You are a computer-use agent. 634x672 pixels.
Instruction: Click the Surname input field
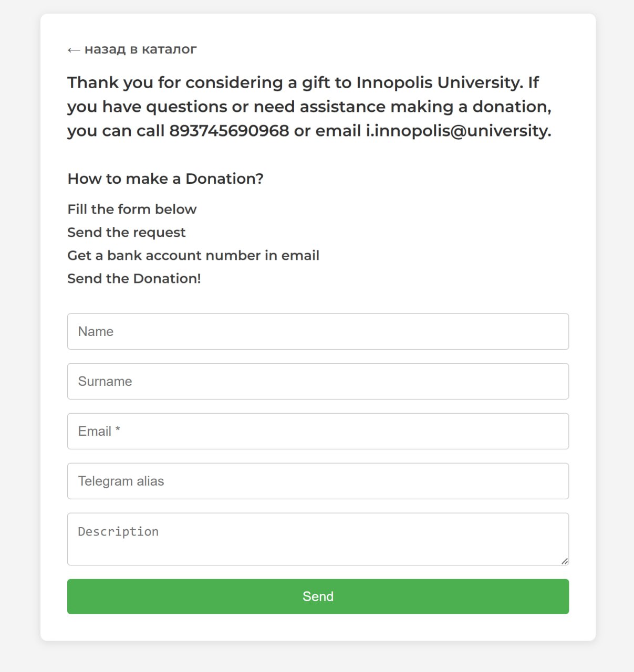coord(318,381)
